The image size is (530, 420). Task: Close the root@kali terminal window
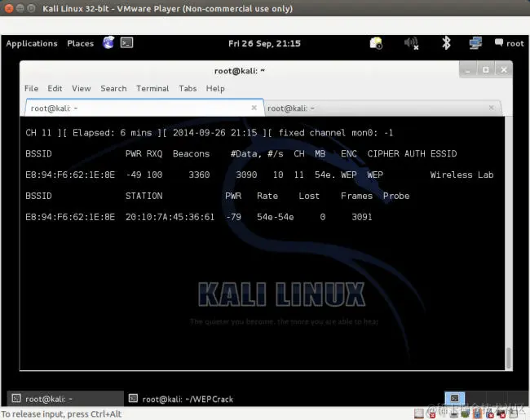504,70
